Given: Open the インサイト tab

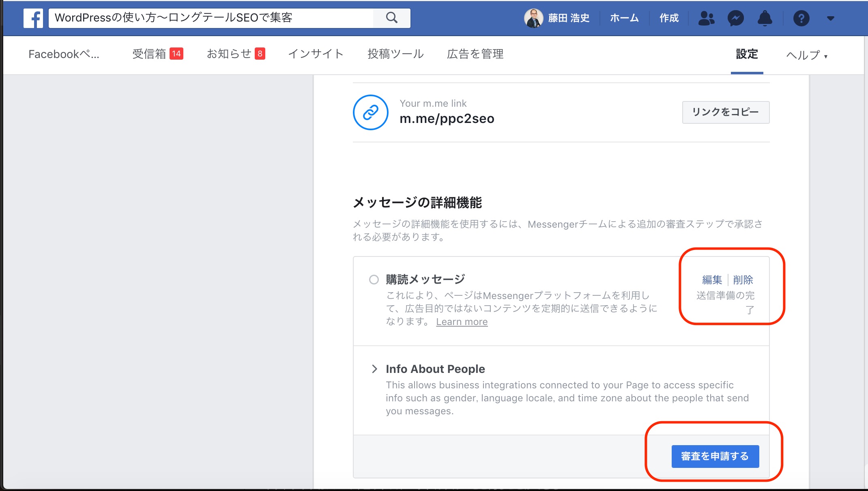Looking at the screenshot, I should coord(316,54).
